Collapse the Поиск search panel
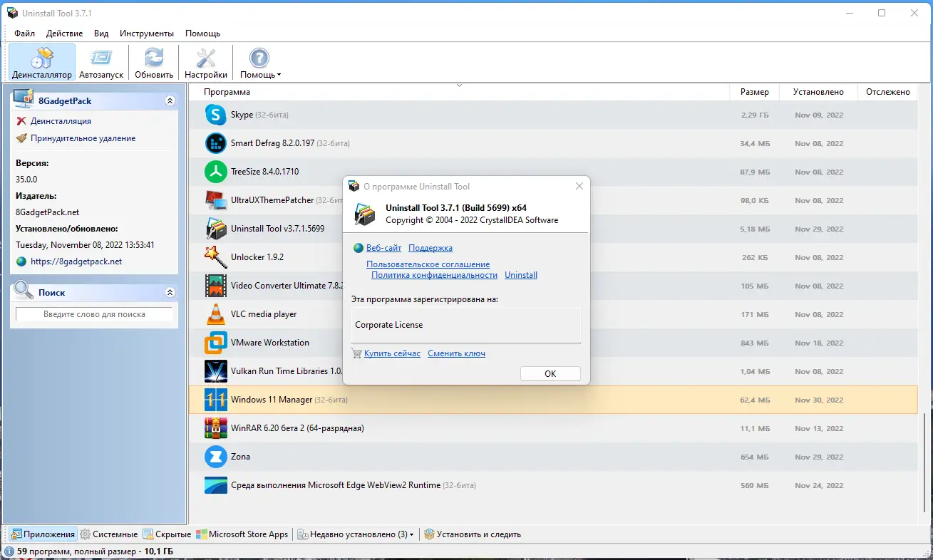The height and width of the screenshot is (560, 933). point(170,292)
